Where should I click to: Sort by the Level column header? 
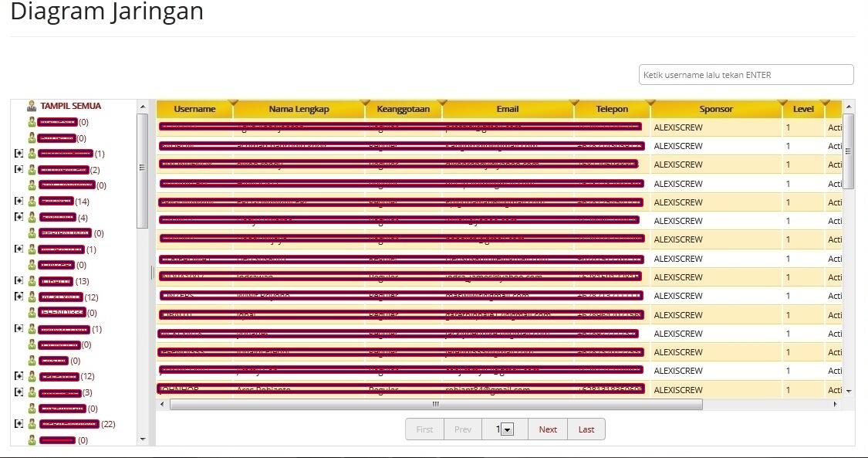(803, 109)
